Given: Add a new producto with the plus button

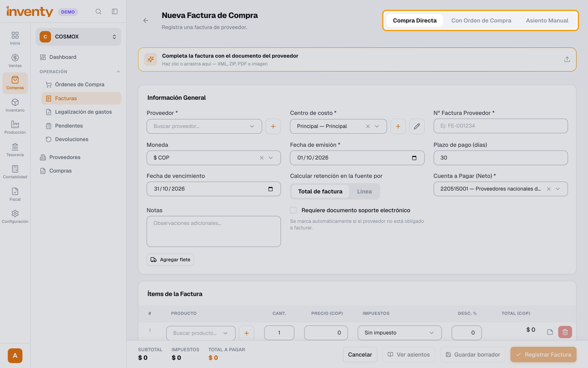Looking at the screenshot, I should (247, 333).
